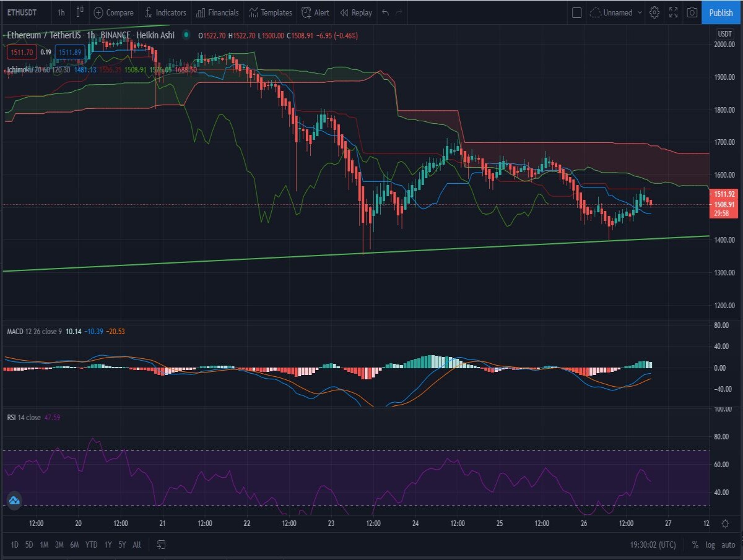Toggle log scale on price axis
743x560 pixels.
tap(710, 545)
